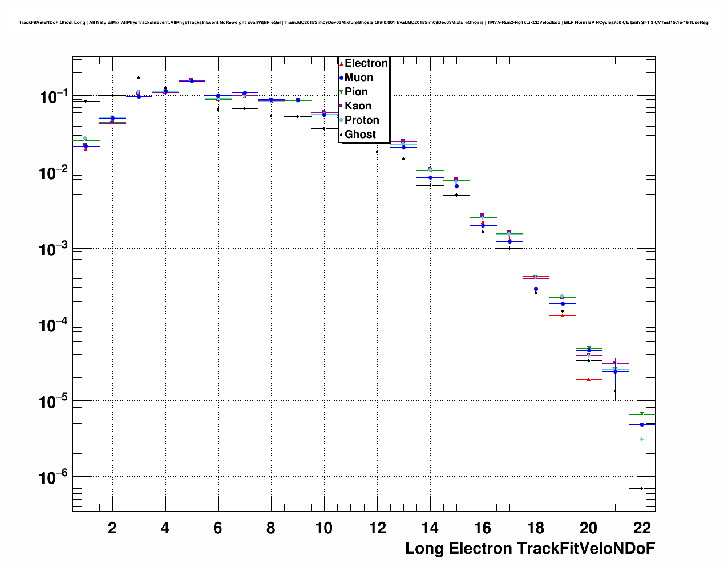Viewport: 728px width, 568px height.
Task: Click the Ghost legend entry
Action: [x=358, y=135]
